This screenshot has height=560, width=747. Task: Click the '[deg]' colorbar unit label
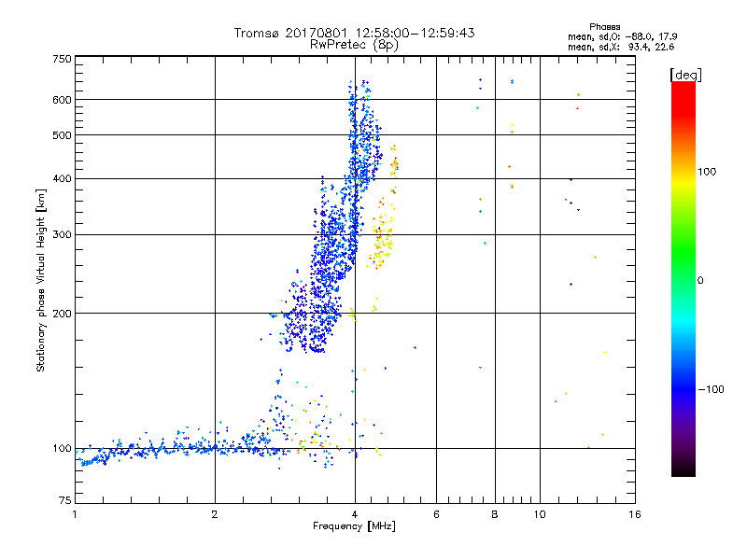point(685,75)
